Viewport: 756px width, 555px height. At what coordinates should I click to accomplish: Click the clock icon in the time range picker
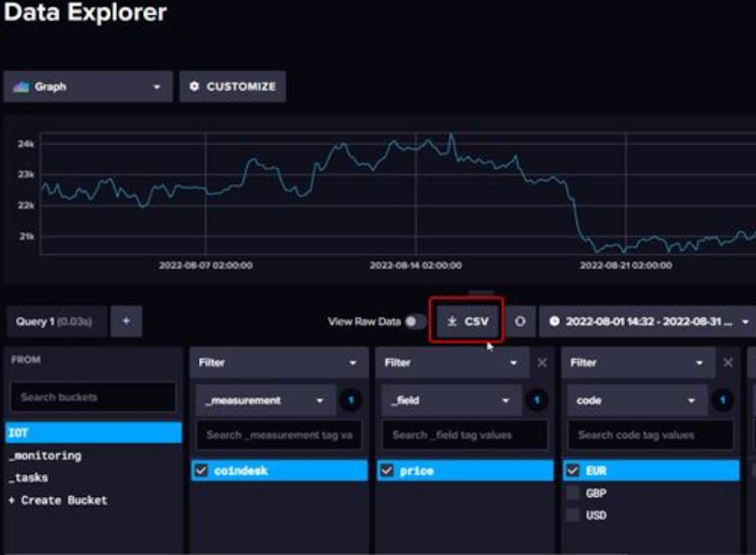pos(554,321)
